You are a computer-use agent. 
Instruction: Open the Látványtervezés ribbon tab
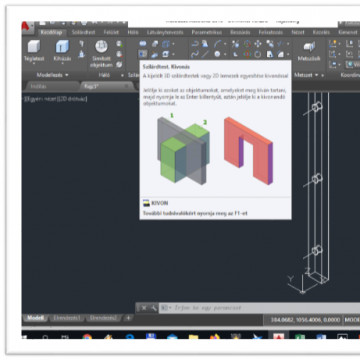tap(165, 32)
